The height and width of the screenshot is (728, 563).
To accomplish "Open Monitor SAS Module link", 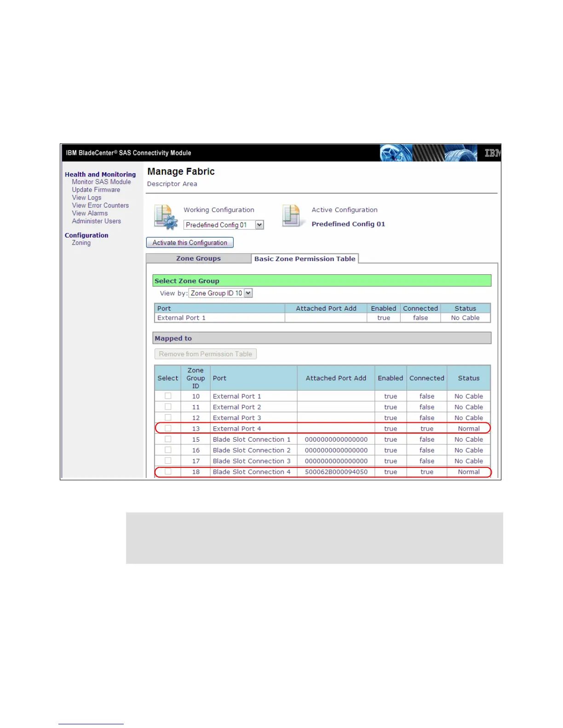I will (101, 182).
